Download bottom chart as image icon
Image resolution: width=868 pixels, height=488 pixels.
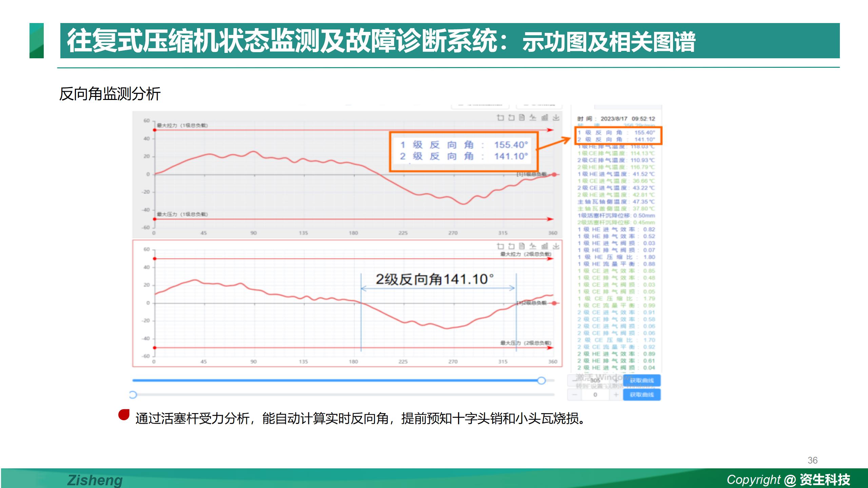pyautogui.click(x=556, y=246)
